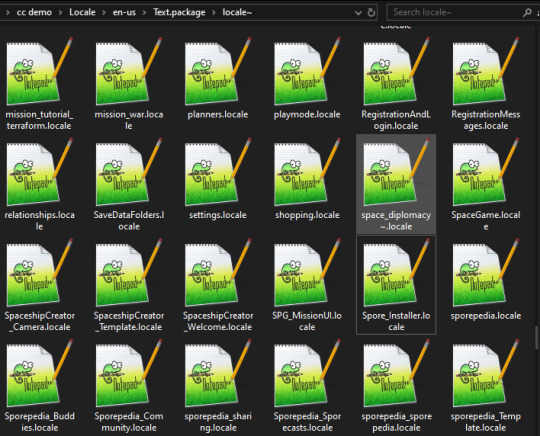Click the sporepedia.locale file icon

[x=485, y=272]
